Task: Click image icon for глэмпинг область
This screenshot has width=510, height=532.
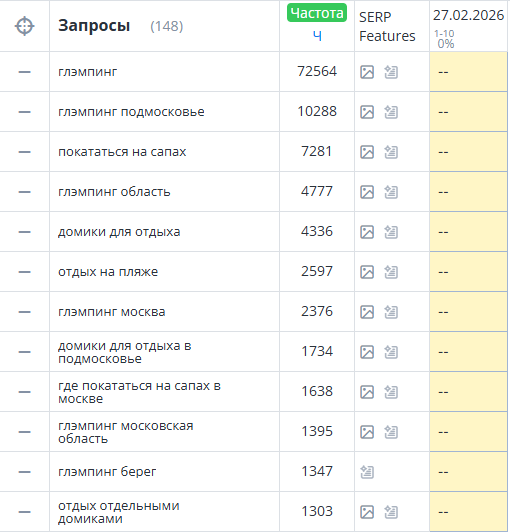Action: 367,192
